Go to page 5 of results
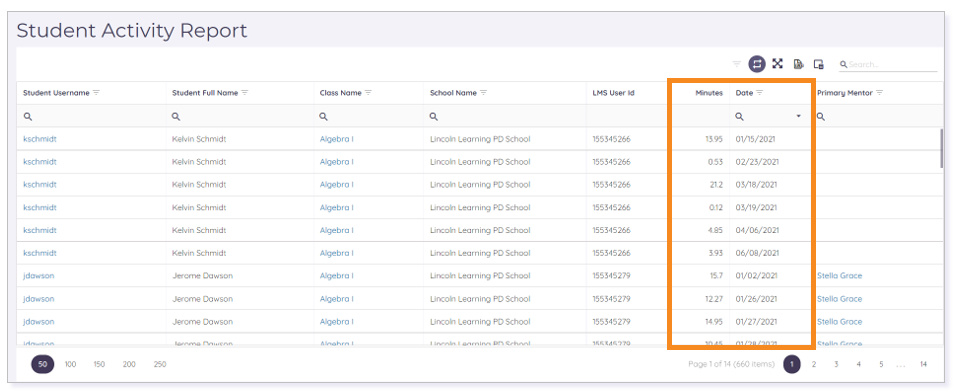The height and width of the screenshot is (392, 961). click(881, 364)
